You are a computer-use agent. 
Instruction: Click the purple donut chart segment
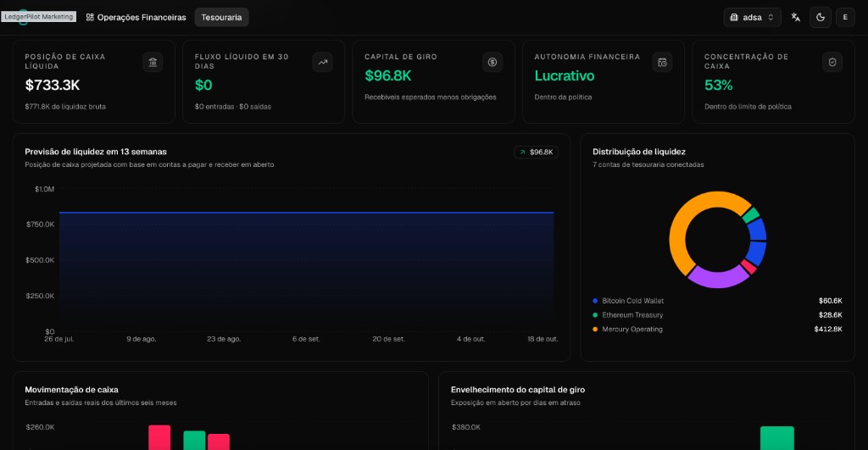pos(716,277)
